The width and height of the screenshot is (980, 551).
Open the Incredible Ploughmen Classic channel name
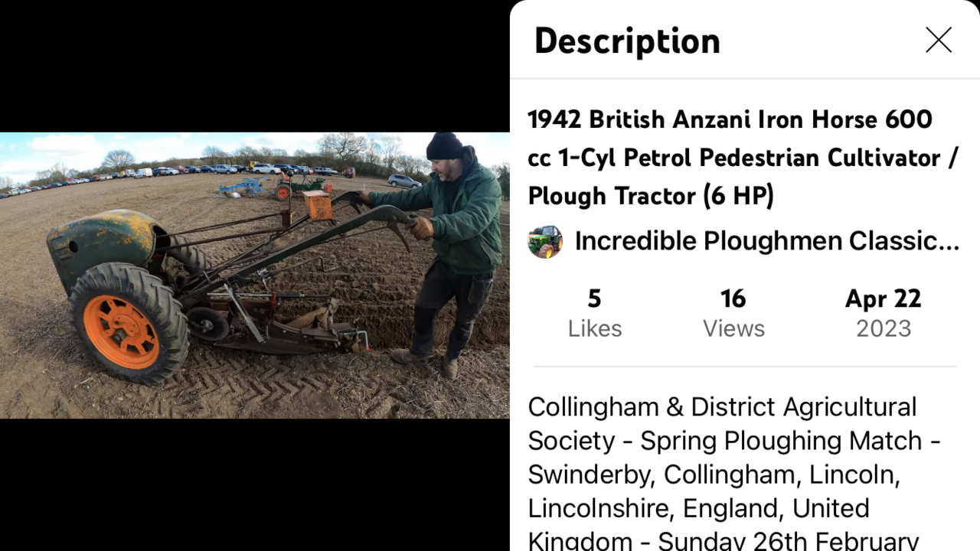click(x=766, y=241)
